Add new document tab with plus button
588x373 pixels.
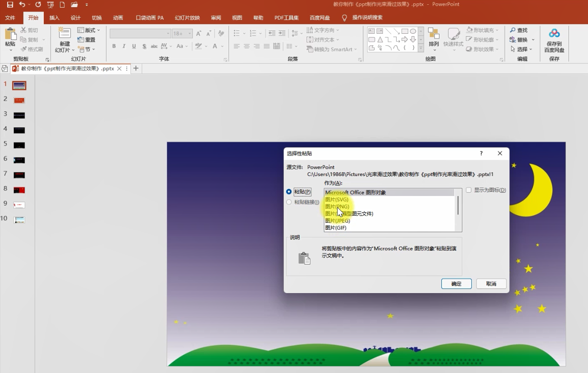pyautogui.click(x=136, y=69)
